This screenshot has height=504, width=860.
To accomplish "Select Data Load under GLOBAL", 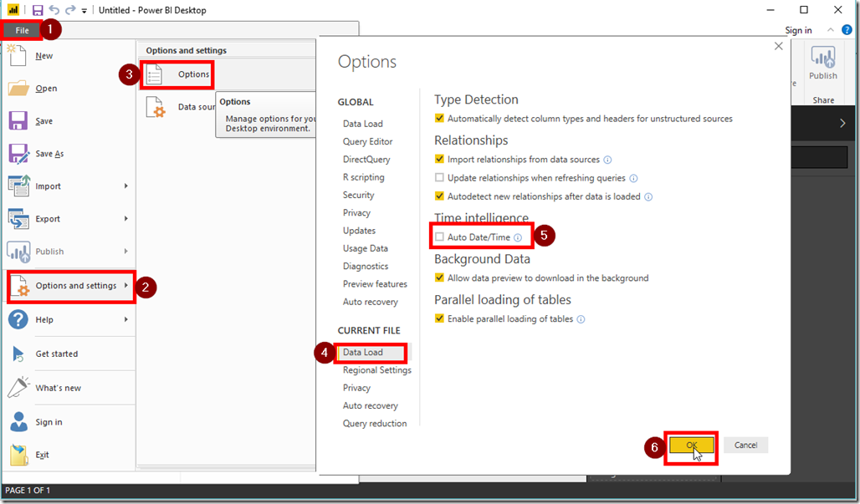I will tap(363, 124).
